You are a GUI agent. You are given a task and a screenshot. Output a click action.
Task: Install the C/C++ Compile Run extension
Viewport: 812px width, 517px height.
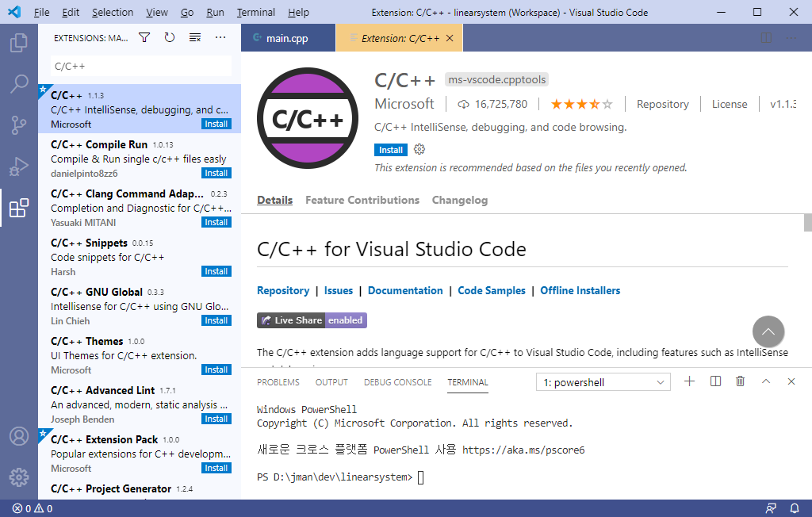(216, 173)
